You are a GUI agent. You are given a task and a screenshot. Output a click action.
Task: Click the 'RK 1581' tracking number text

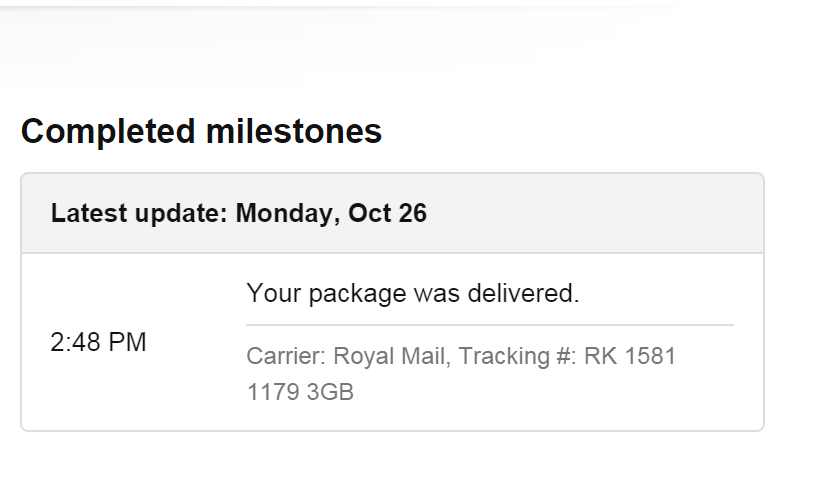click(633, 357)
